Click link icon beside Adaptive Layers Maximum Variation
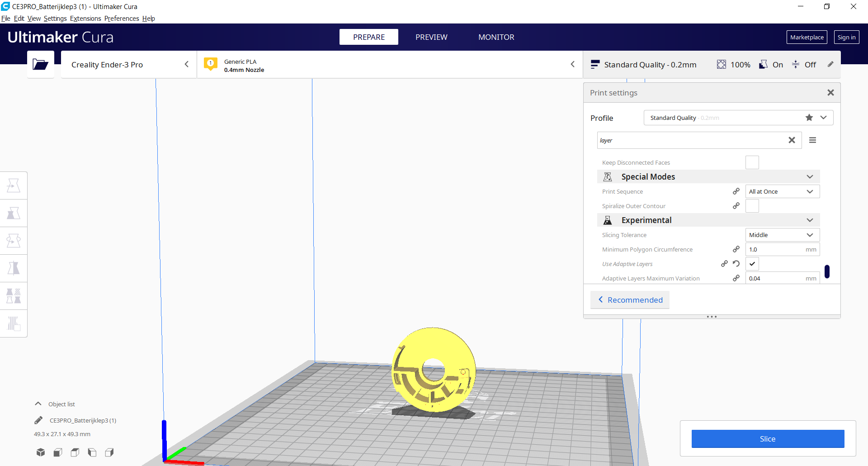This screenshot has width=868, height=466. pyautogui.click(x=736, y=278)
